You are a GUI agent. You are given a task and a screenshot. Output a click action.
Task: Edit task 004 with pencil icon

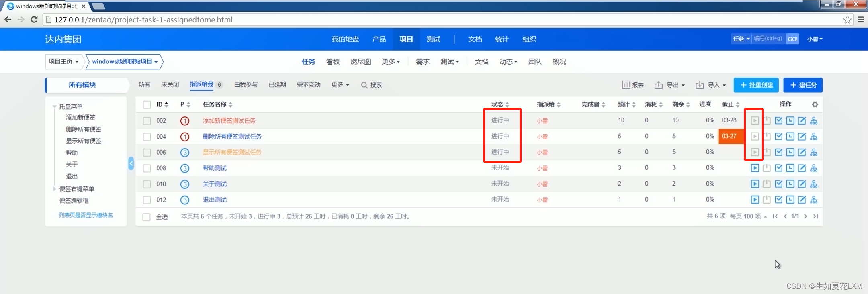point(802,137)
